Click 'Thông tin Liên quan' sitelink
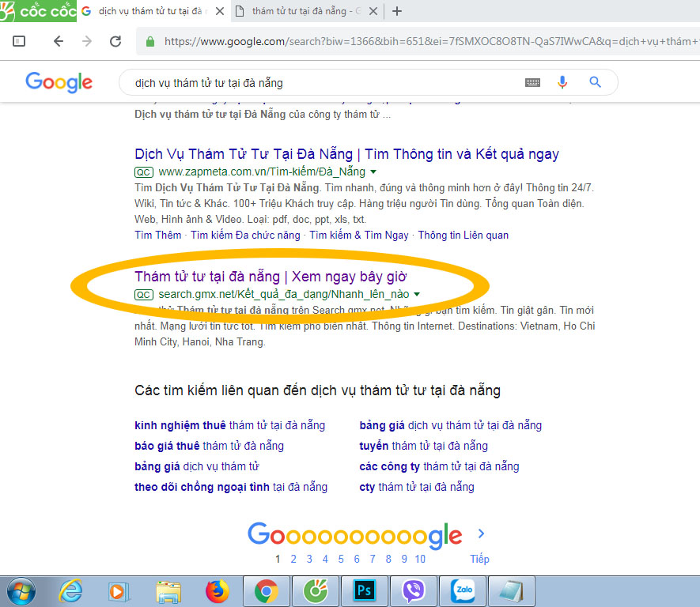The image size is (700, 607). [463, 235]
